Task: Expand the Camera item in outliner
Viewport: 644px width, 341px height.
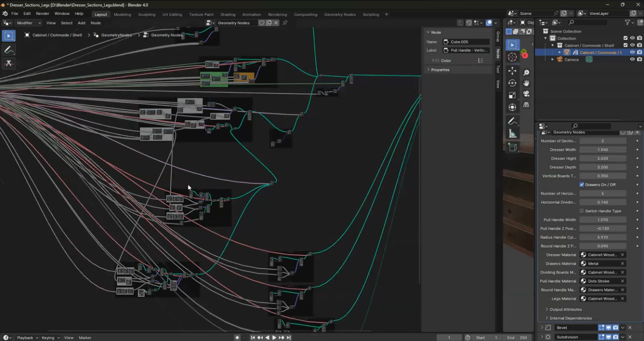Action: (x=552, y=59)
